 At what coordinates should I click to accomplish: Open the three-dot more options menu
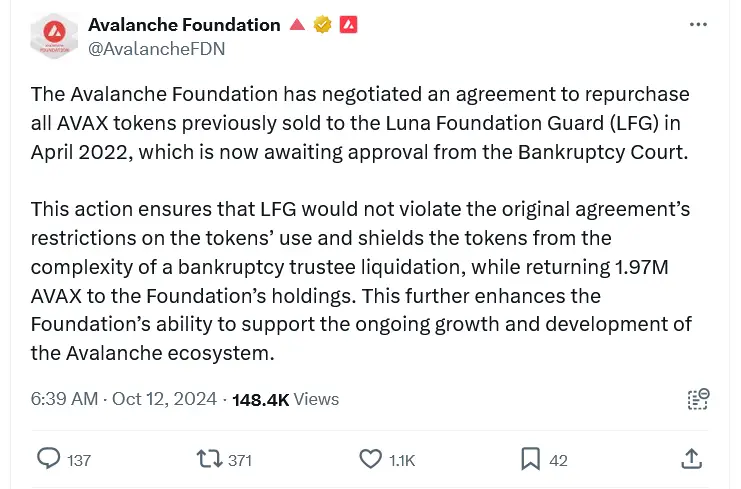point(699,25)
